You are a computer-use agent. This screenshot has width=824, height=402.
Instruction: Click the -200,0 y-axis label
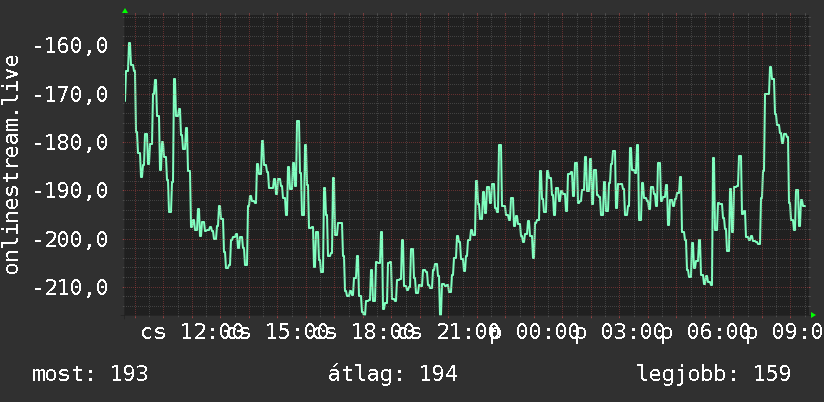point(71,240)
